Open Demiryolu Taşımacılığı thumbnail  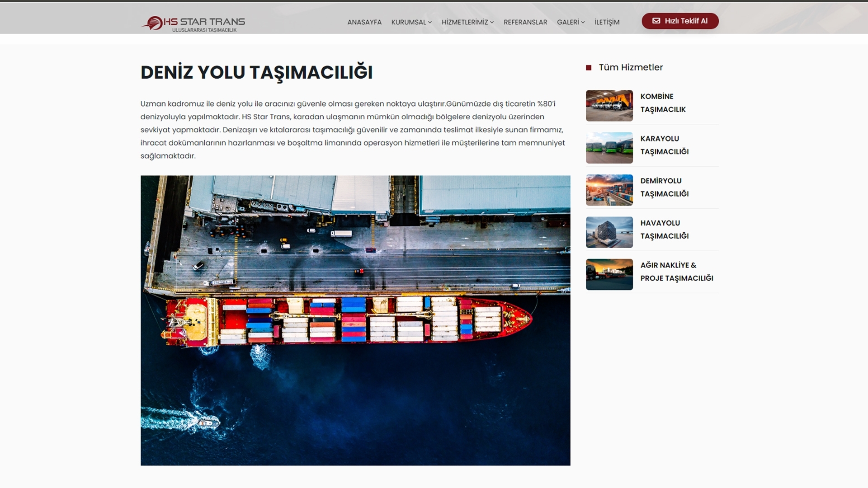[x=609, y=190]
